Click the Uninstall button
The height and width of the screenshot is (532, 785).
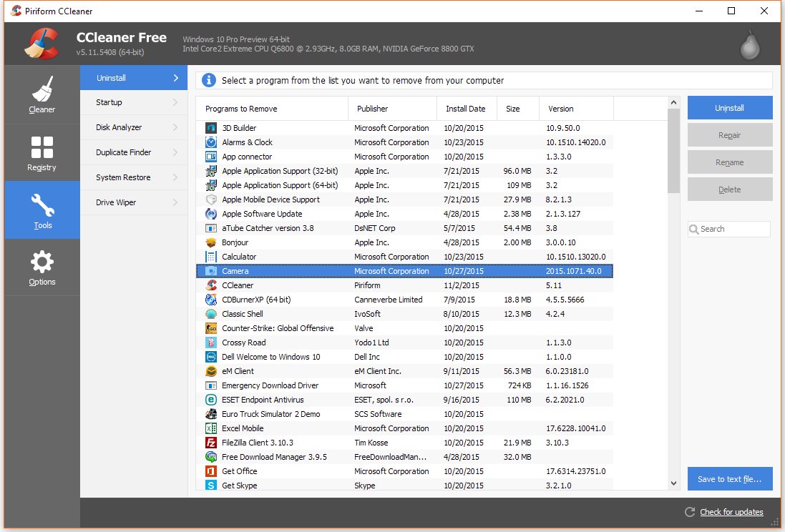pos(729,107)
